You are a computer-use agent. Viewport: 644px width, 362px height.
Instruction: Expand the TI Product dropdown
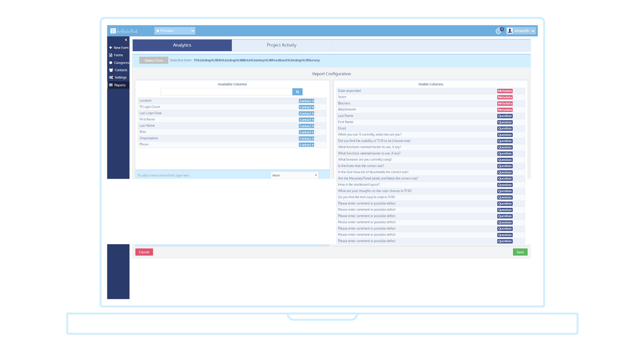(175, 31)
